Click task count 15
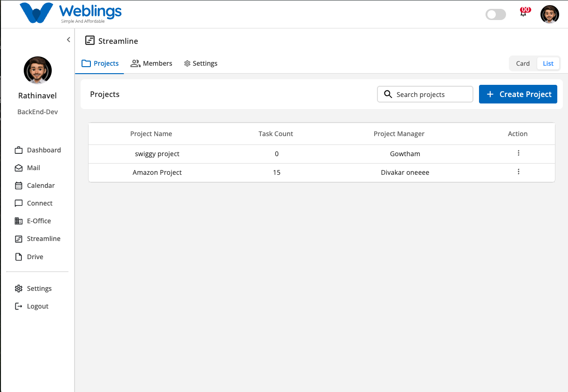 (277, 172)
